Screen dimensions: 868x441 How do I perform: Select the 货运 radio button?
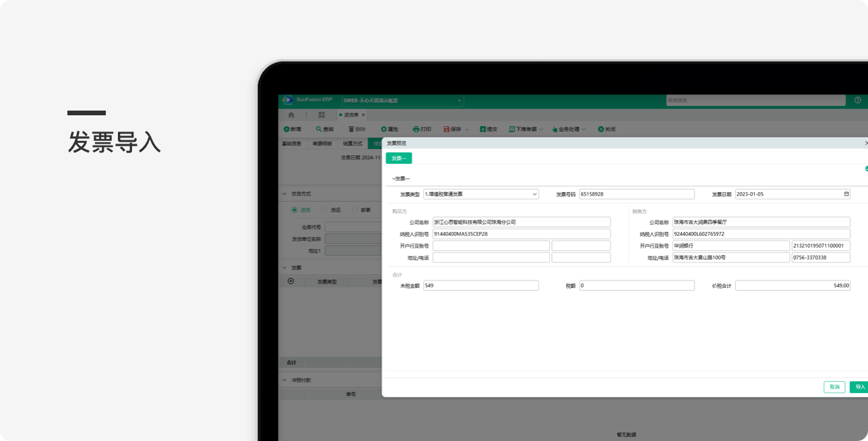[x=324, y=210]
